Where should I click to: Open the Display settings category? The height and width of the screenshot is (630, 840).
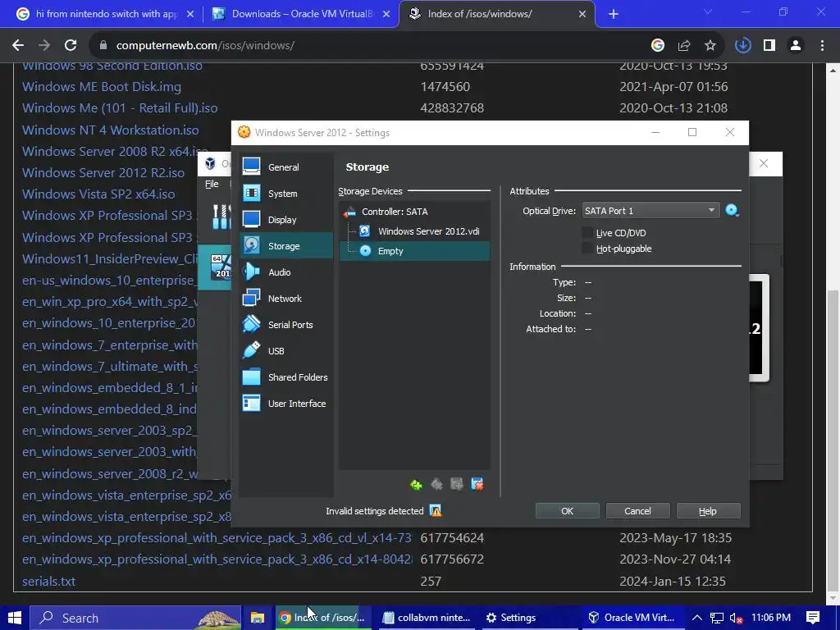[285, 220]
